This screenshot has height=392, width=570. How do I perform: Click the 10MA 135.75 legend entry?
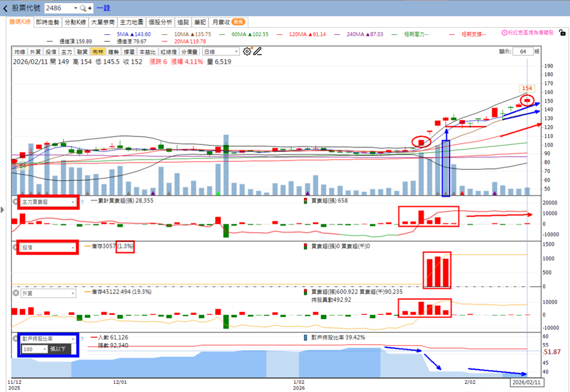186,34
